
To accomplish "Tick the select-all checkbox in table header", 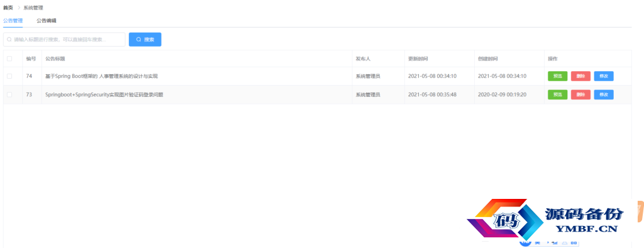I will coord(9,59).
